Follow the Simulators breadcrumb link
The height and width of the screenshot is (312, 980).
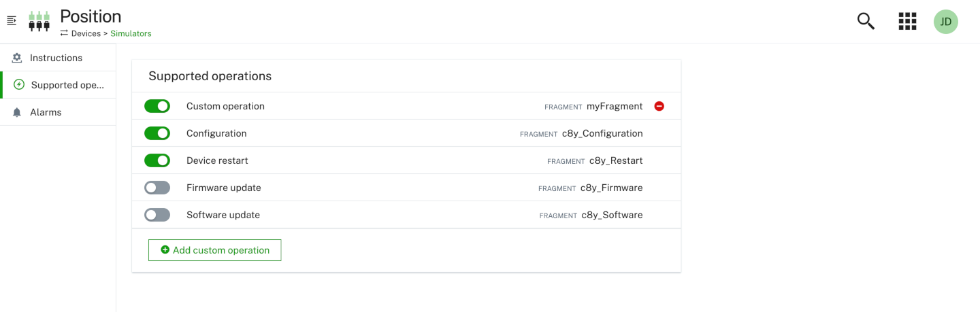pos(131,33)
